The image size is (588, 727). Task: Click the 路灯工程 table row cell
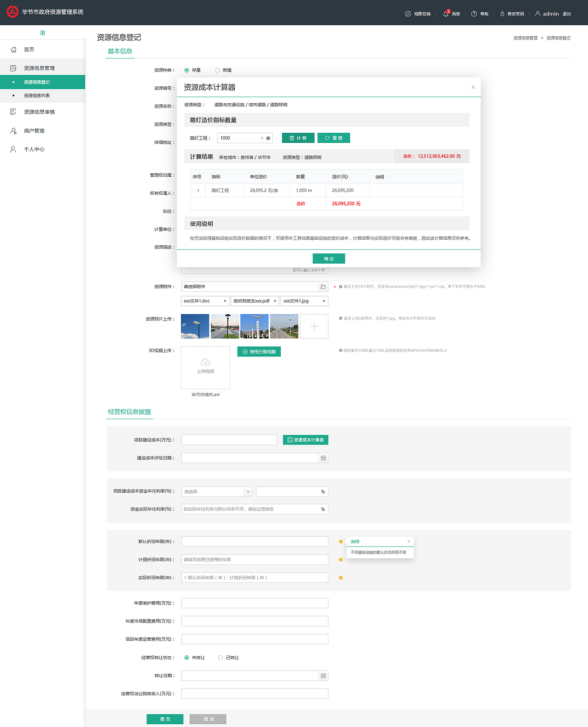220,191
